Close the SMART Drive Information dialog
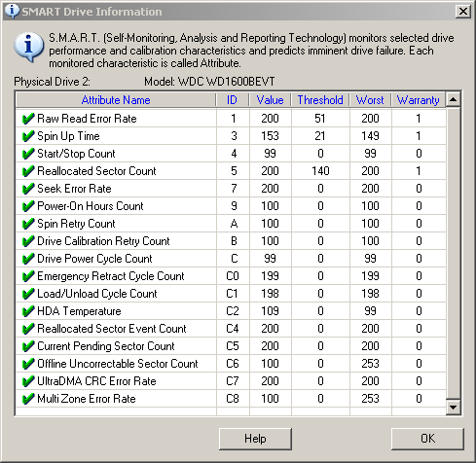Viewport: 476px width, 463px height. [463, 12]
